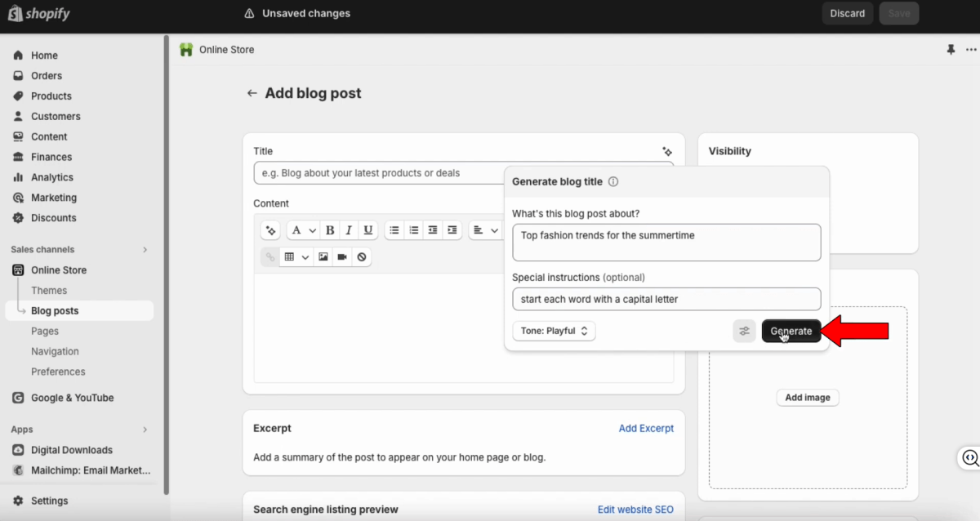Open the text formatting A dropdown

tap(303, 230)
